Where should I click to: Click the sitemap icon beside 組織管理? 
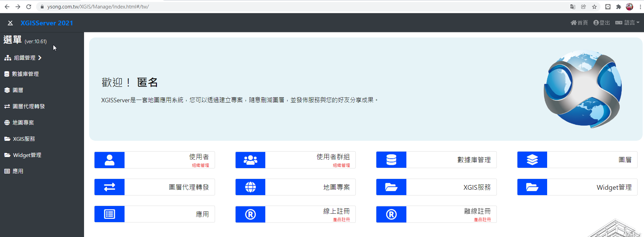[x=8, y=58]
